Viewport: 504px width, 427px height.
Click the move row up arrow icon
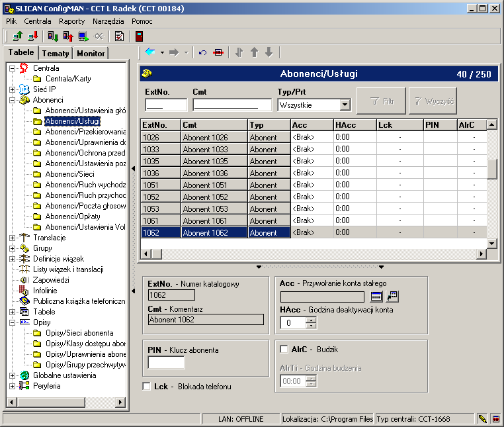(254, 52)
